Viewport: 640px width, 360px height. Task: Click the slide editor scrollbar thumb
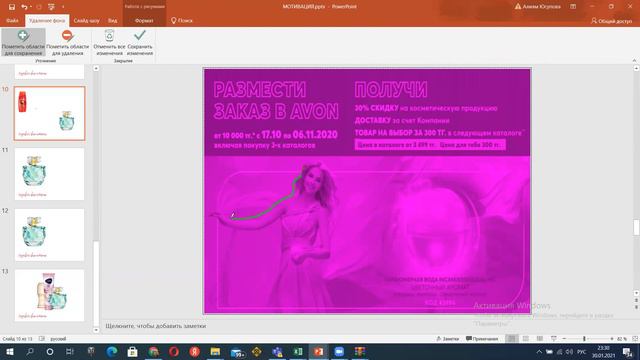point(636,227)
